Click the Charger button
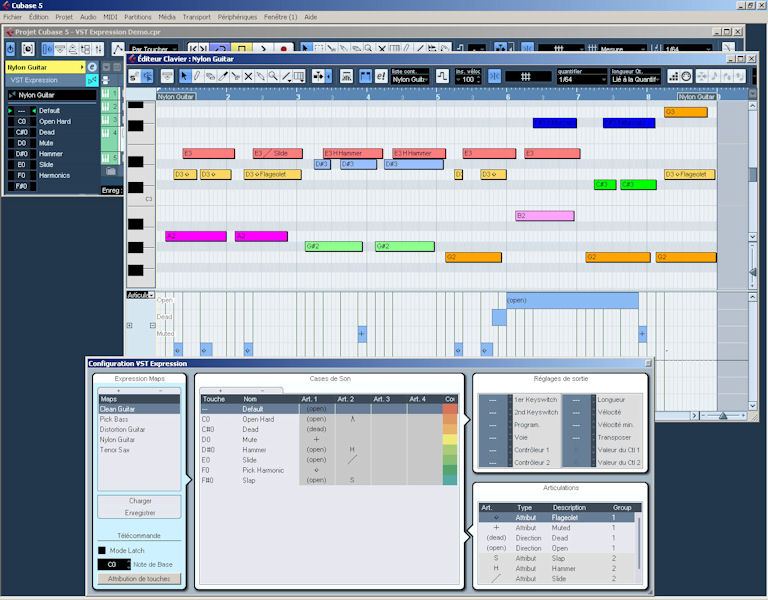The height and width of the screenshot is (600, 768). tap(140, 501)
